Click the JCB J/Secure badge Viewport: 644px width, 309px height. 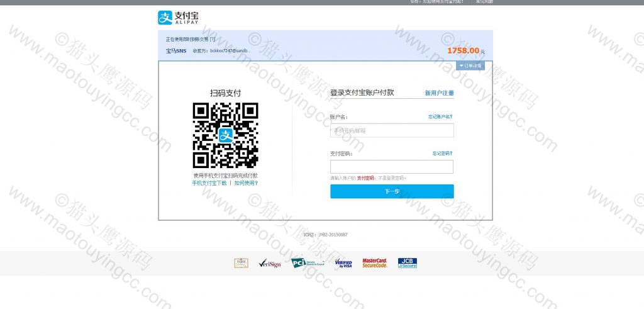pyautogui.click(x=408, y=263)
